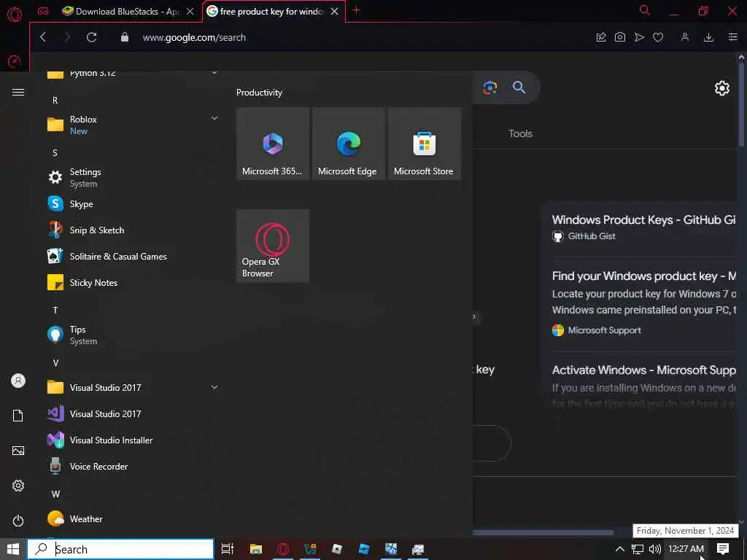Go back in Opera GX browser
This screenshot has height=560, width=747.
[43, 37]
